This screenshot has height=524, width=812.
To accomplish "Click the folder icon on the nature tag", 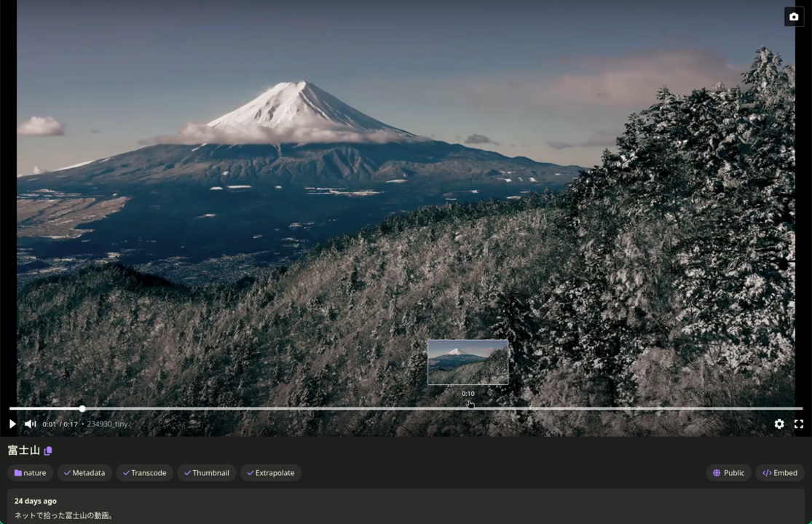I will (18, 473).
